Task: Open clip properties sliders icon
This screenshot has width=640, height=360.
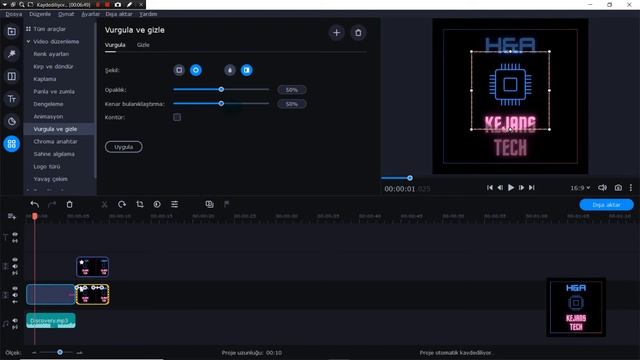Action: pyautogui.click(x=174, y=204)
